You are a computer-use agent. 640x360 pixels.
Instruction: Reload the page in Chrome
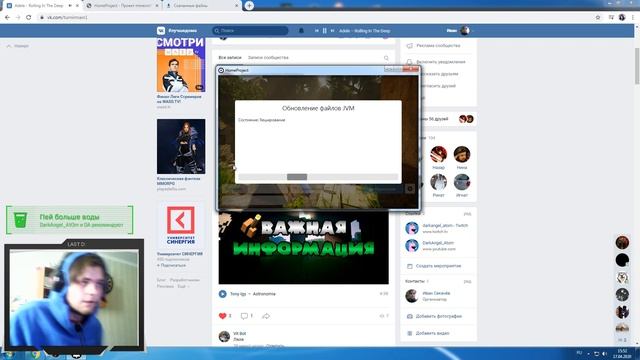click(29, 18)
